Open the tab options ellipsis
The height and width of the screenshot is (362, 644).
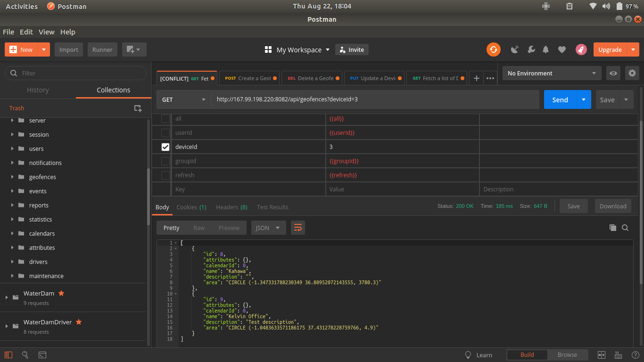tap(490, 78)
